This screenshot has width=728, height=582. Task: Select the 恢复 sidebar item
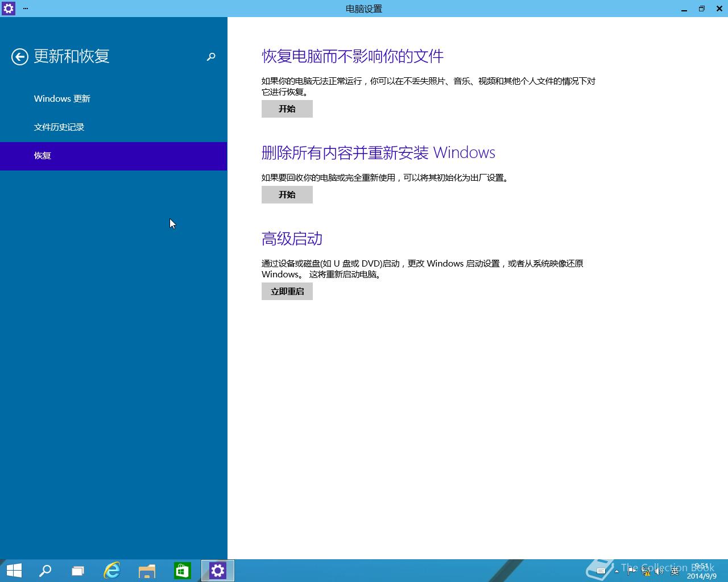click(114, 156)
